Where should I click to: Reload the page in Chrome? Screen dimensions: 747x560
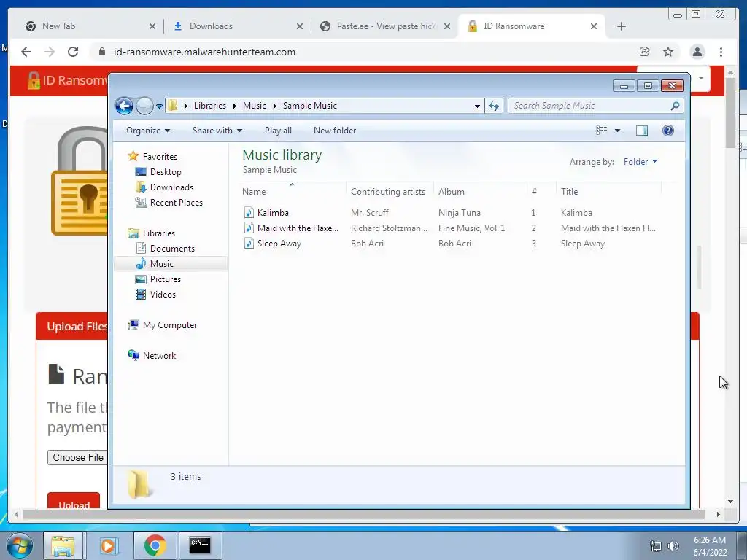(x=73, y=52)
